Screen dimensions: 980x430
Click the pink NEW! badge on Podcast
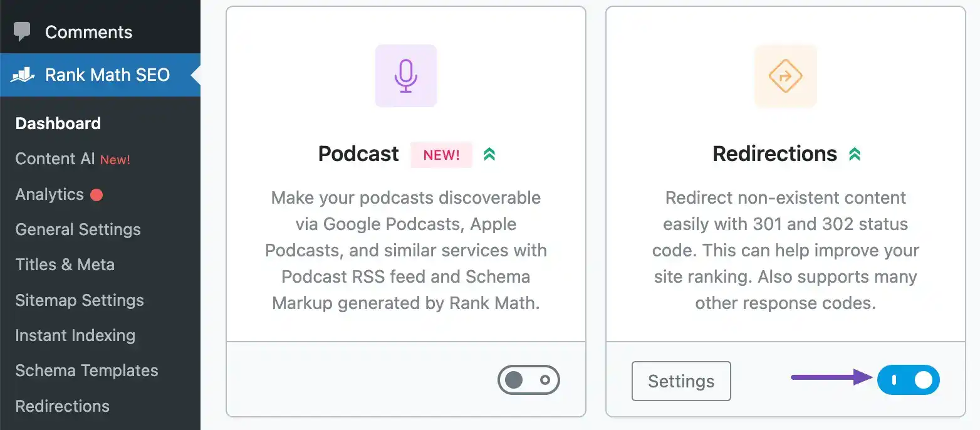(441, 155)
